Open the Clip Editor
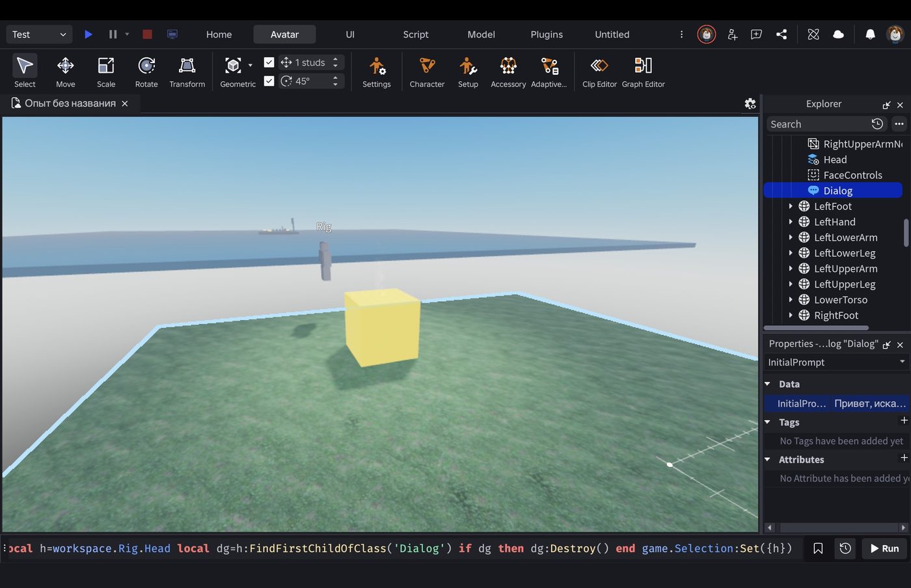 click(599, 72)
